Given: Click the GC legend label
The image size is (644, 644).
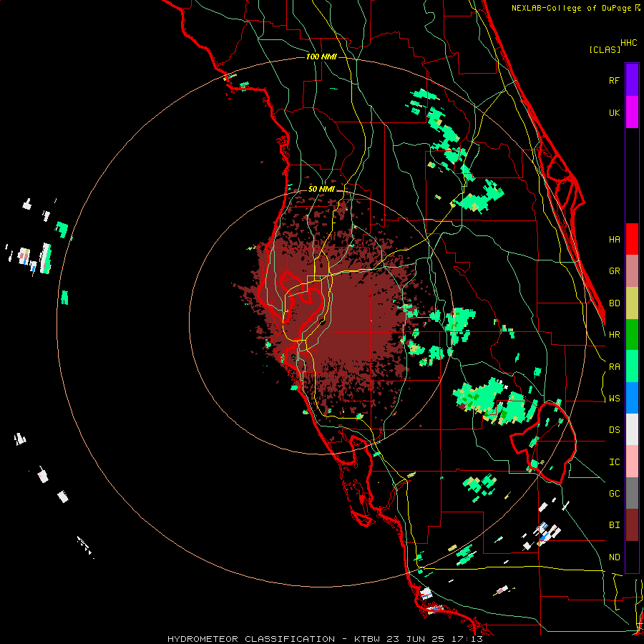Looking at the screenshot, I should coord(614,494).
